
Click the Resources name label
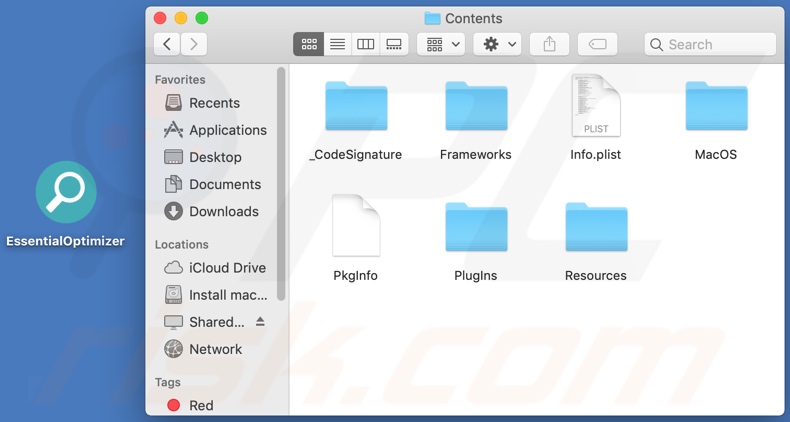[x=596, y=276]
